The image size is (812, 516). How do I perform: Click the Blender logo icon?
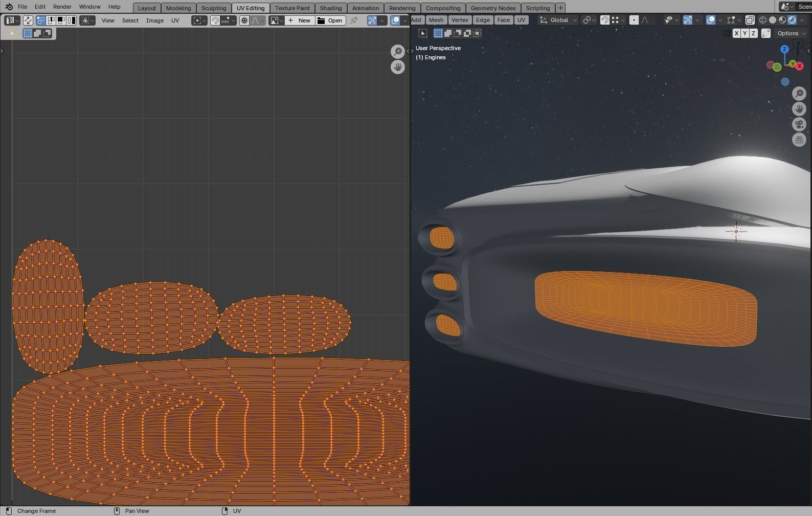pos(9,7)
